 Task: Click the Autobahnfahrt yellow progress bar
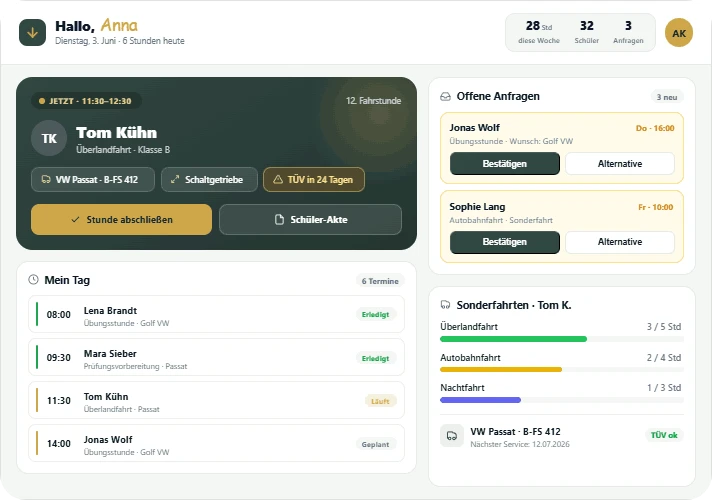coord(501,369)
